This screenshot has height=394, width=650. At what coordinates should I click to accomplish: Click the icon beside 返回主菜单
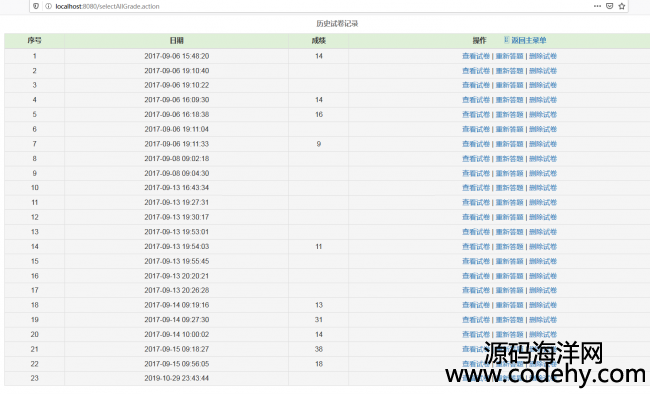[x=506, y=40]
